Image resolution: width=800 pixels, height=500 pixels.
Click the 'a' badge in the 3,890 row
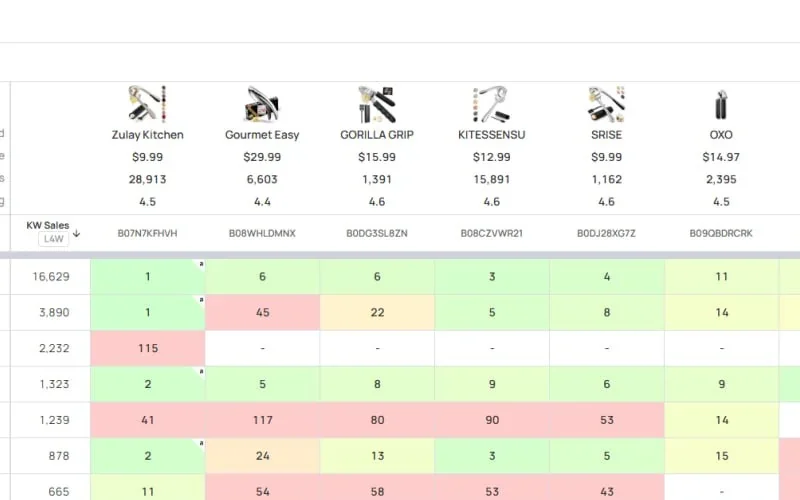pyautogui.click(x=201, y=299)
